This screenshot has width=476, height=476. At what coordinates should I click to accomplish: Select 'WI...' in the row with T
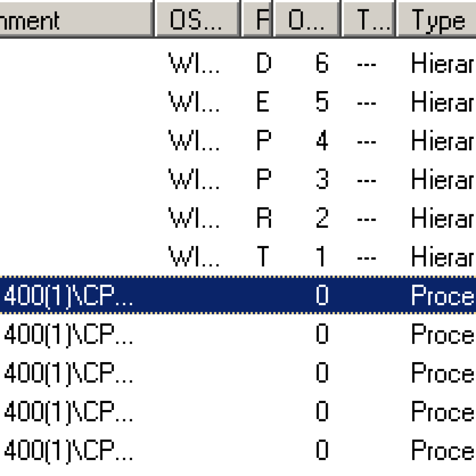tap(194, 257)
